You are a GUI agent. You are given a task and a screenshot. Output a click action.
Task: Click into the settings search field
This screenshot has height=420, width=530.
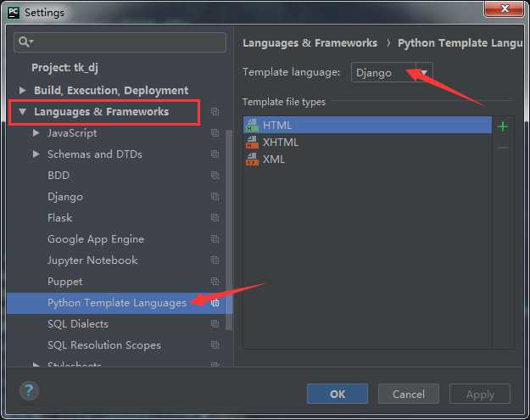(120, 42)
